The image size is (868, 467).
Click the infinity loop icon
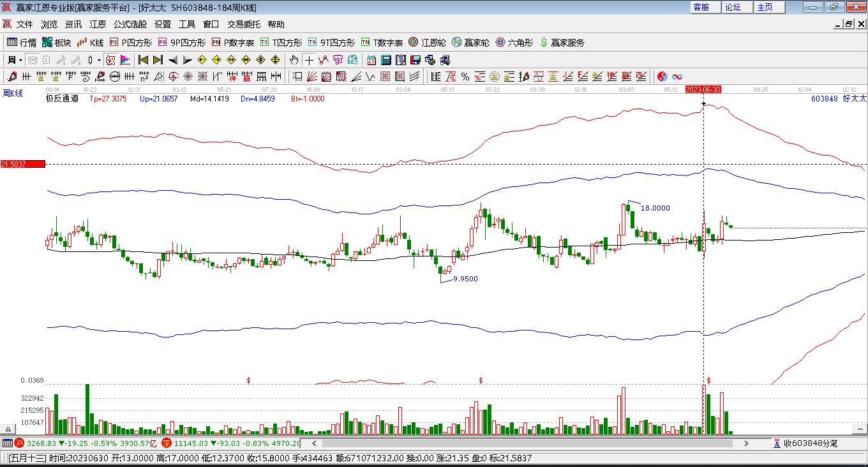677,77
